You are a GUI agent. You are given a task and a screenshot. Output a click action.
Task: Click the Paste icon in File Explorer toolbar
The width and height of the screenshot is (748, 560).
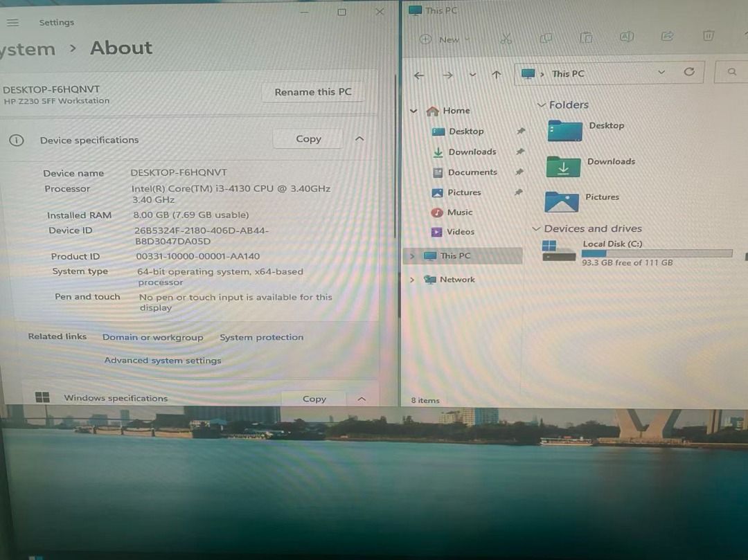pyautogui.click(x=586, y=37)
